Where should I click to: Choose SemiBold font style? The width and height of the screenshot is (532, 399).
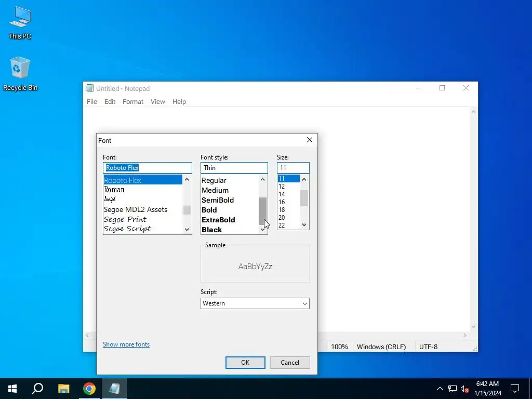pyautogui.click(x=230, y=200)
